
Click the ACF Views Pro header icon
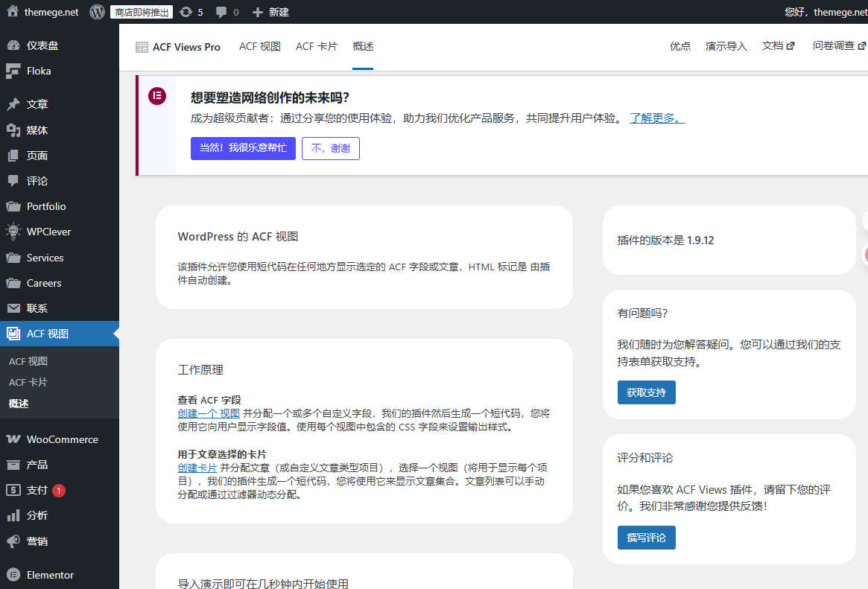tap(142, 47)
